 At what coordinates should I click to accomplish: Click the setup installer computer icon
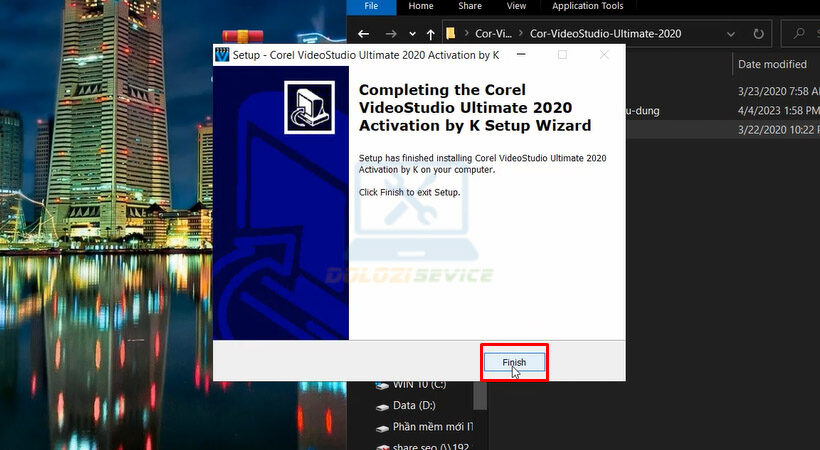(308, 107)
